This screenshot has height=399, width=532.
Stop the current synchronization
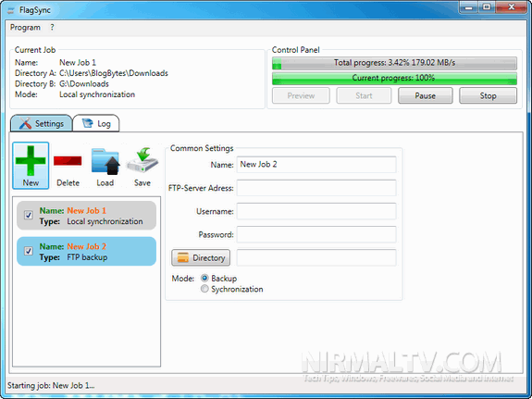[488, 95]
